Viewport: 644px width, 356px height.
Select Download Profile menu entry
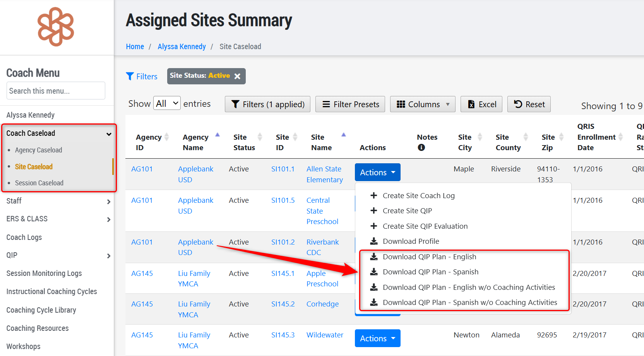(411, 241)
